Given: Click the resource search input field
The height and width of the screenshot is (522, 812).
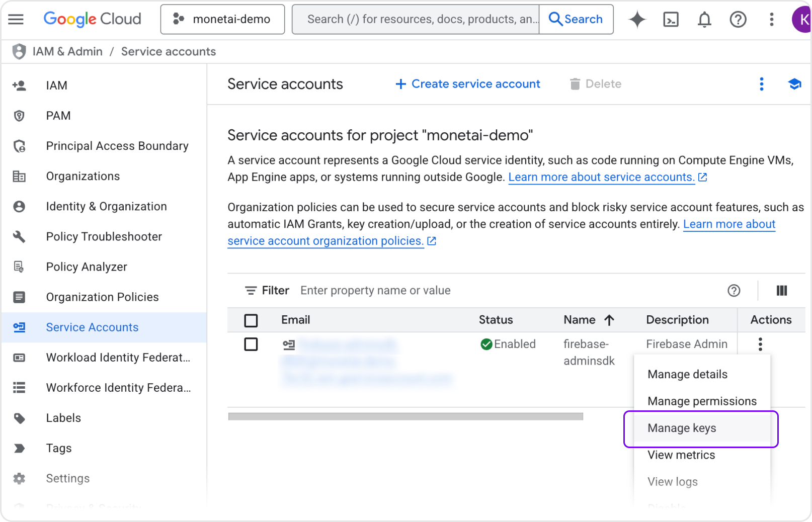Looking at the screenshot, I should point(416,19).
